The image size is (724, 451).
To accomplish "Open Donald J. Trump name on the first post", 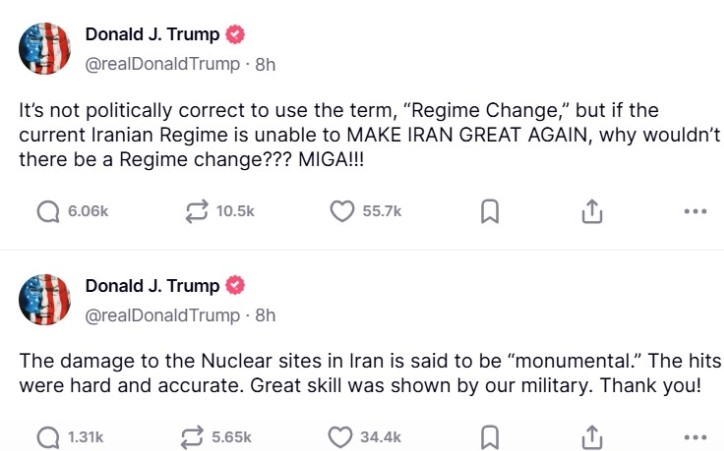I will point(152,35).
